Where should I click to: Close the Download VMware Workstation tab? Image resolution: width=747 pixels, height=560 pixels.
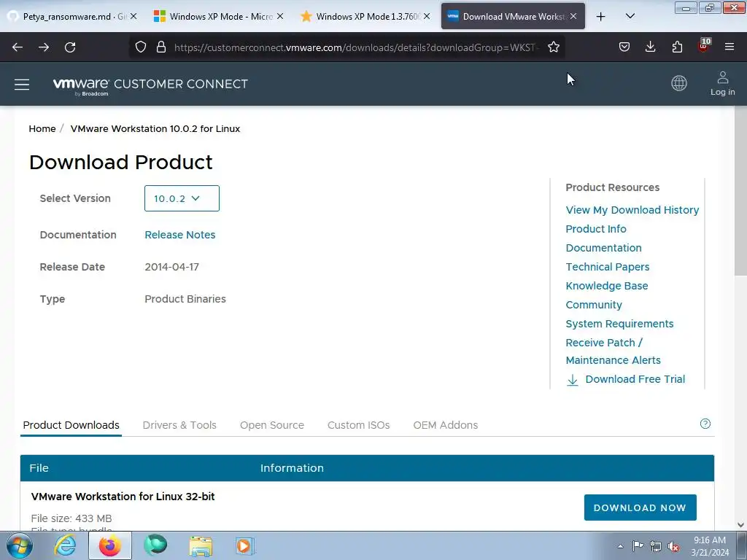point(573,16)
